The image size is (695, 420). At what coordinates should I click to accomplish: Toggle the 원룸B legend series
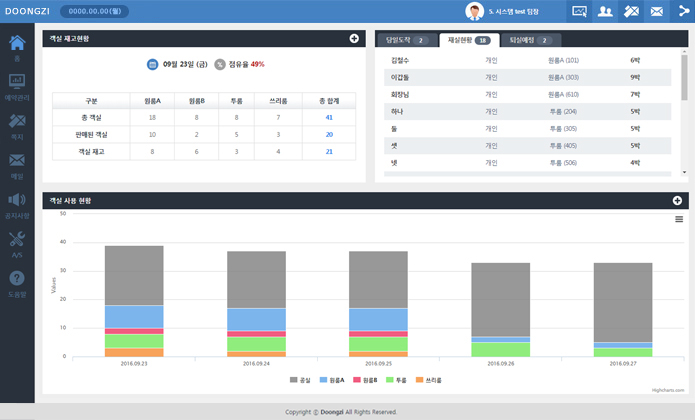pyautogui.click(x=365, y=380)
